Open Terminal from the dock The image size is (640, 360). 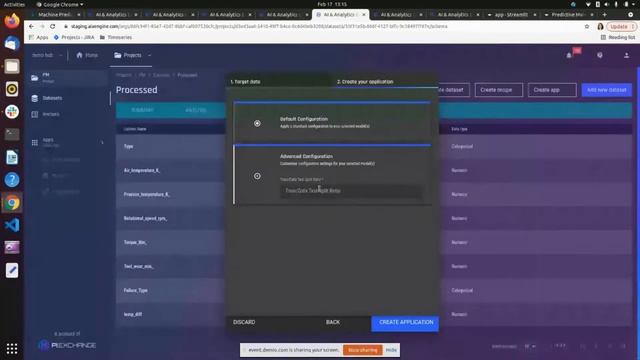point(12,134)
